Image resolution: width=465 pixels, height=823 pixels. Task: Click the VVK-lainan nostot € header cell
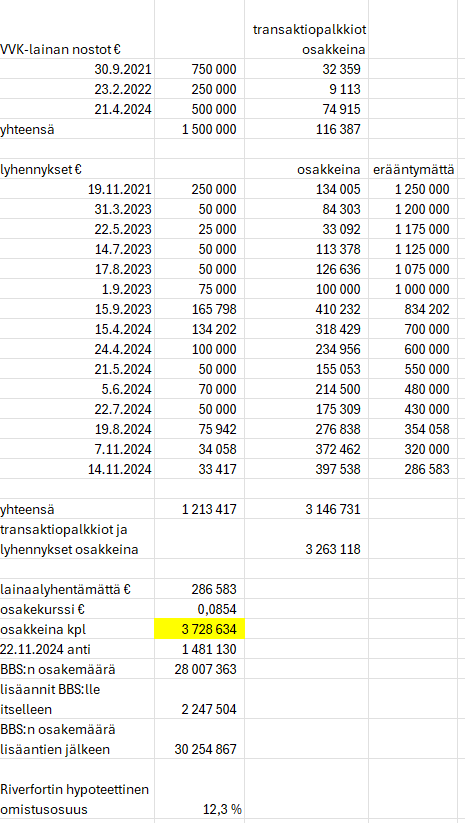77,29
